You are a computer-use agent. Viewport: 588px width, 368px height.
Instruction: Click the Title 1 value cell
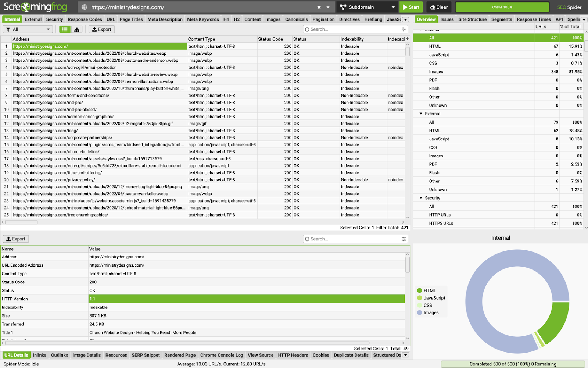pyautogui.click(x=247, y=333)
